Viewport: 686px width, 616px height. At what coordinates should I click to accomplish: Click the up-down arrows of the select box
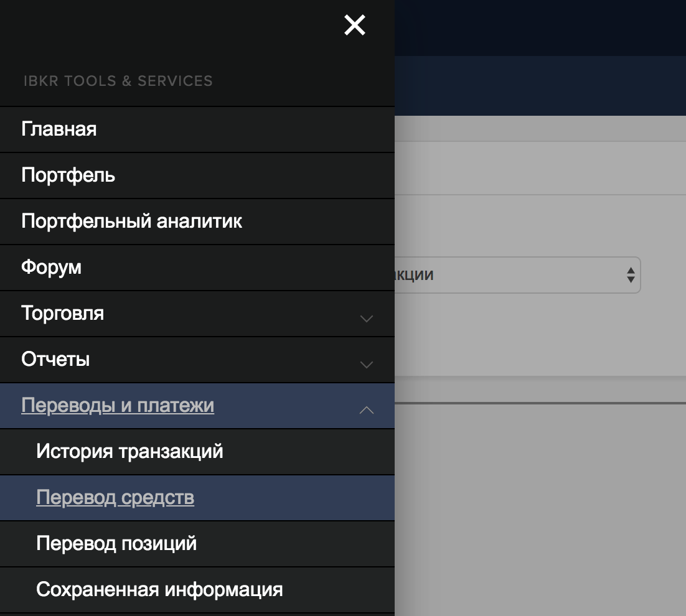tap(631, 275)
